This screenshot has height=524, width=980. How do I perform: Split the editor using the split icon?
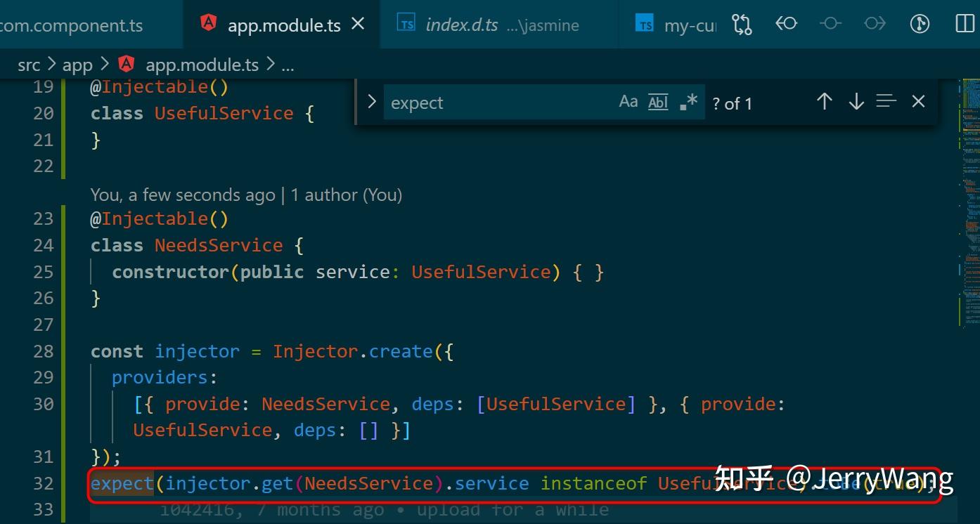point(963,23)
